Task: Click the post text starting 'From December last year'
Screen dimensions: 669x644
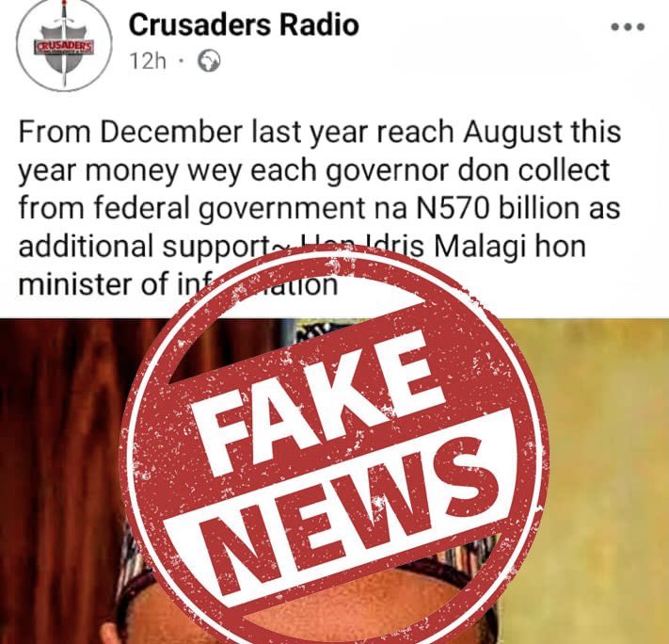Action: (319, 208)
